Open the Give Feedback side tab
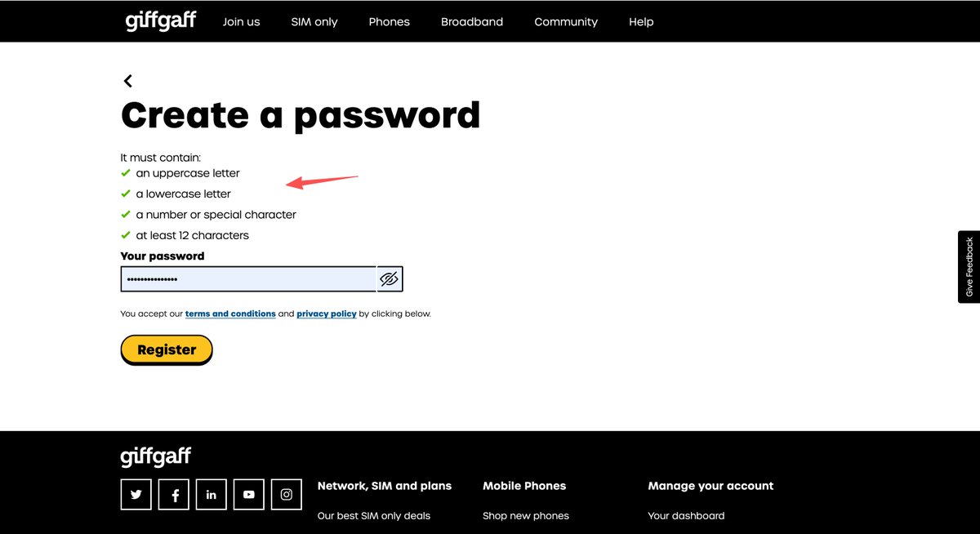Image resolution: width=980 pixels, height=534 pixels. pos(969,267)
